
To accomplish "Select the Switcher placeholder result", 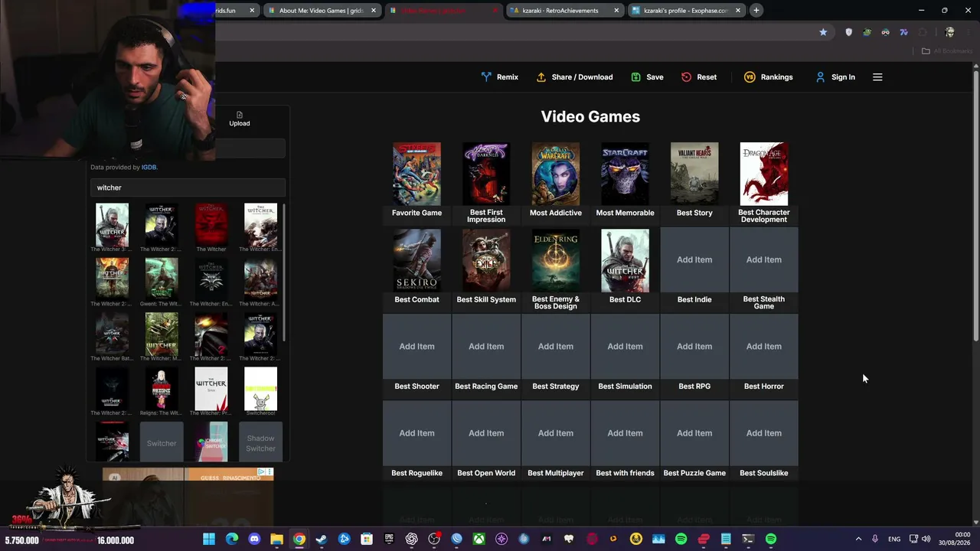I will click(x=162, y=443).
